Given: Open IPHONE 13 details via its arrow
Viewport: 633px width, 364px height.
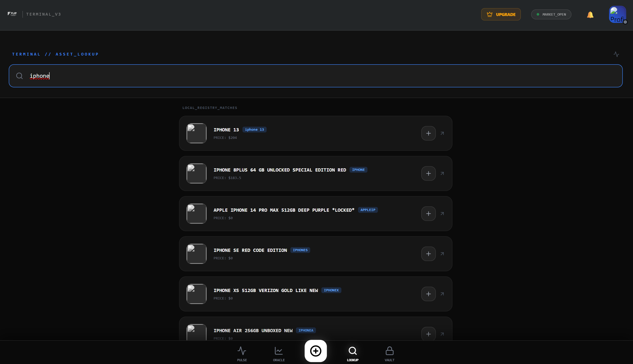Looking at the screenshot, I should 442,133.
